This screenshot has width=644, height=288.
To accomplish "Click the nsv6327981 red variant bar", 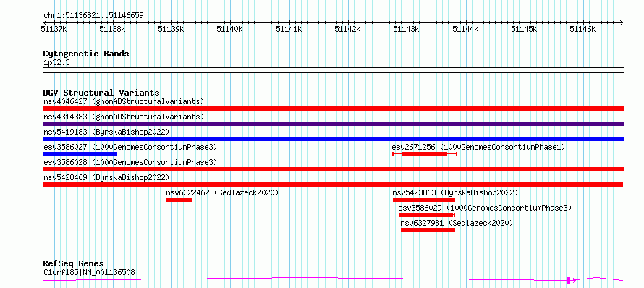I will pyautogui.click(x=428, y=230).
